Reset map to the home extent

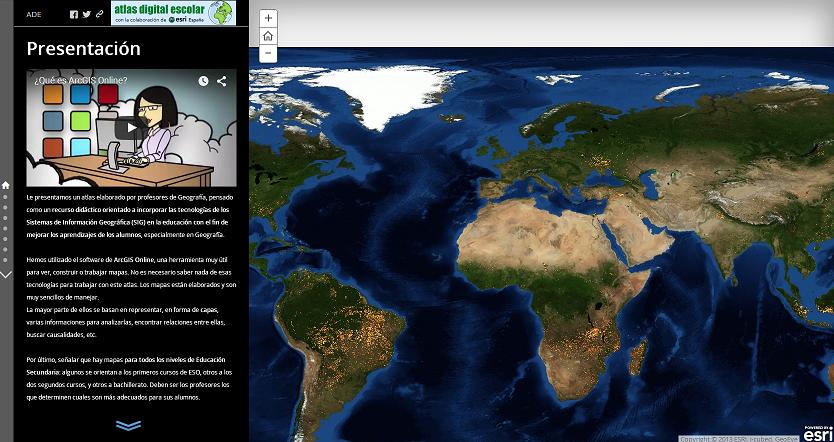point(268,36)
